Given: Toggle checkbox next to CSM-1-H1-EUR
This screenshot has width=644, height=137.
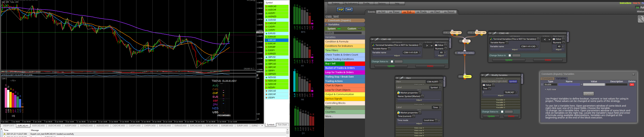Looking at the screenshot, I should coord(420,53).
